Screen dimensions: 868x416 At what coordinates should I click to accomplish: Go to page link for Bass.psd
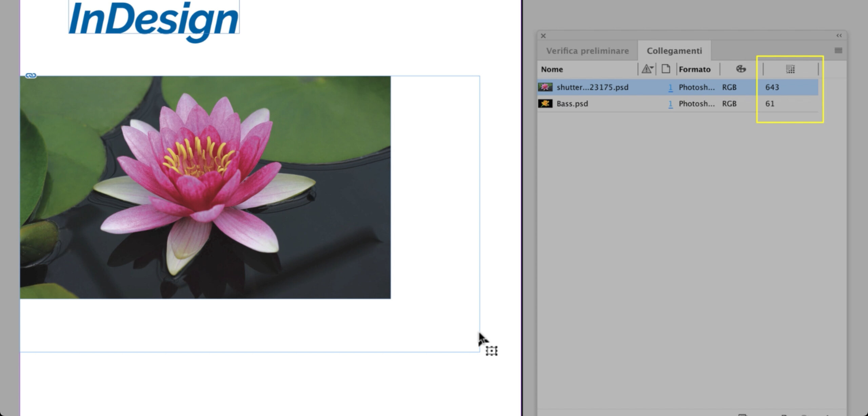point(670,104)
